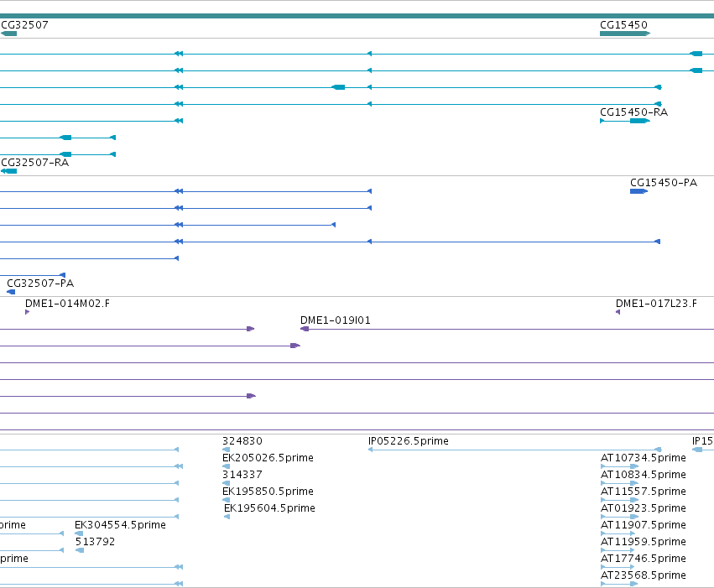This screenshot has width=714, height=588.
Task: Select the EK195850.5prime EST label
Action: (x=268, y=492)
